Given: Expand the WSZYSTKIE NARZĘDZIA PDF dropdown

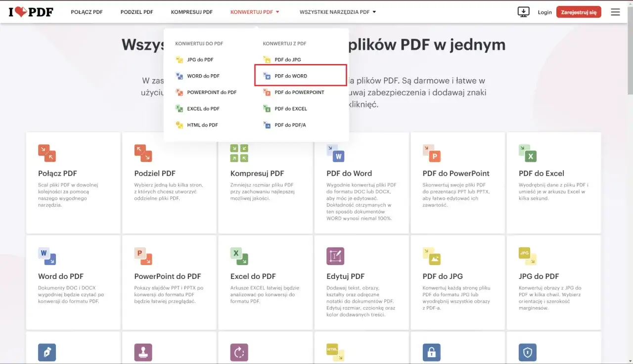Looking at the screenshot, I should 338,11.
